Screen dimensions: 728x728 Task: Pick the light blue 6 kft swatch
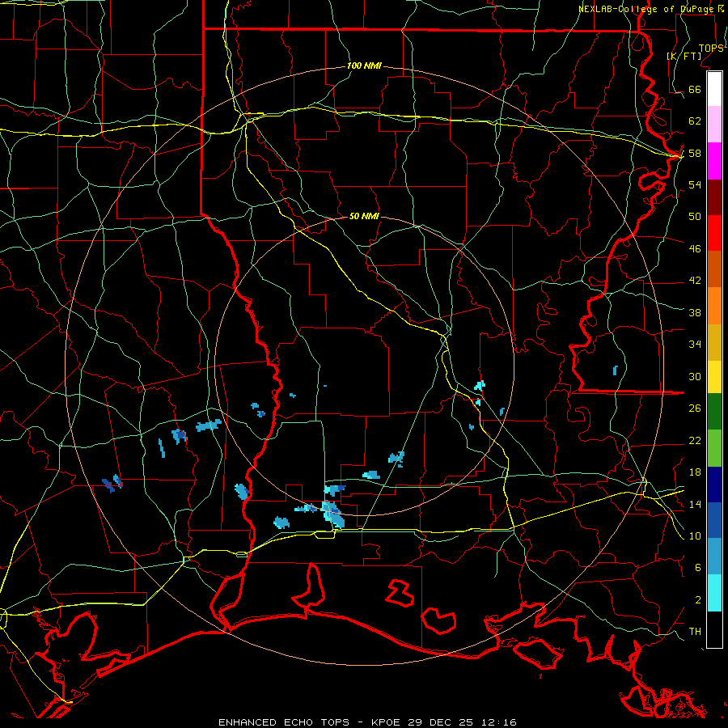click(x=714, y=557)
